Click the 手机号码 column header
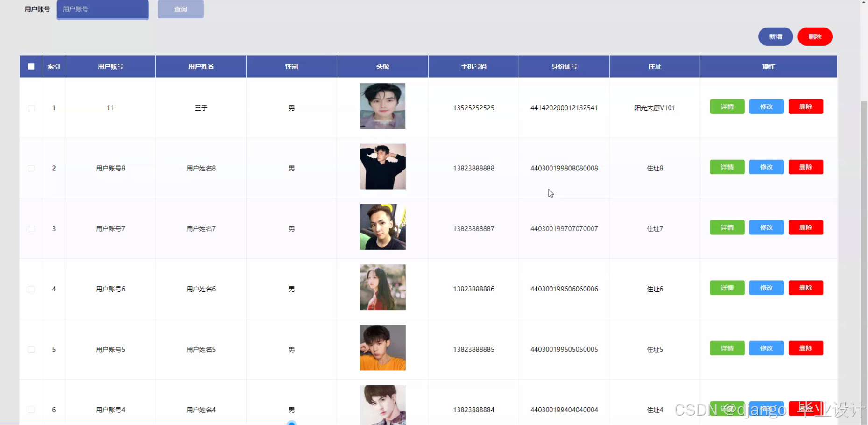868x425 pixels. click(473, 66)
